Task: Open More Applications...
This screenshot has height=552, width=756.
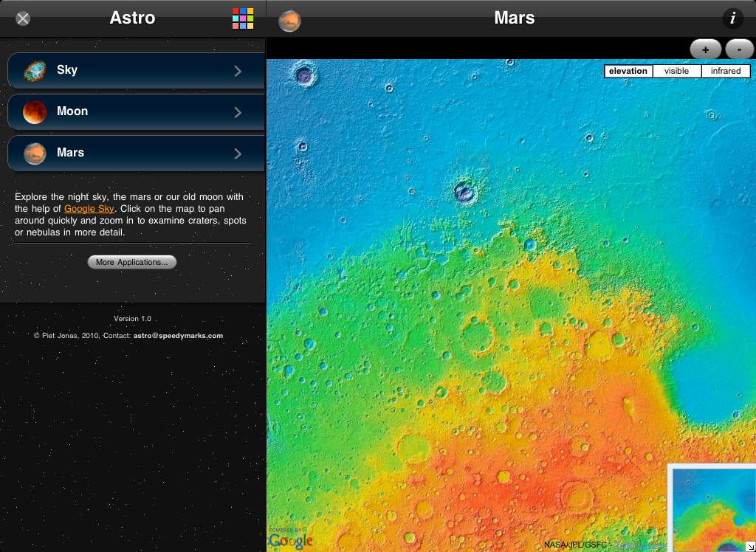Action: pyautogui.click(x=132, y=262)
